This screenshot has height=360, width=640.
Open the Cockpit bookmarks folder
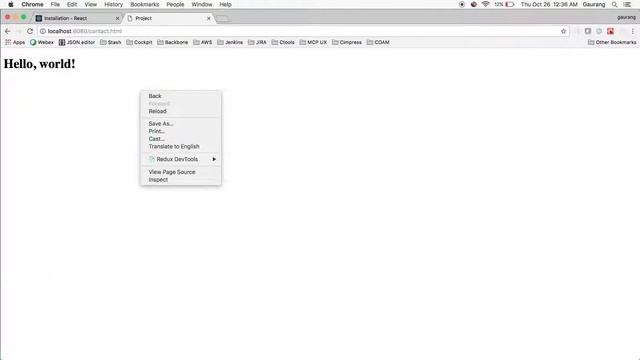[x=139, y=42]
